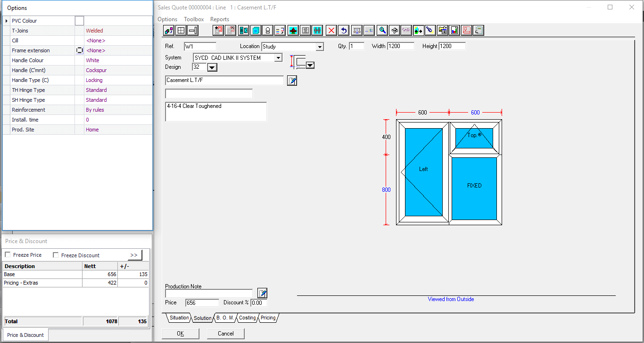Click the flashlight icon in the toolbar

point(429,31)
